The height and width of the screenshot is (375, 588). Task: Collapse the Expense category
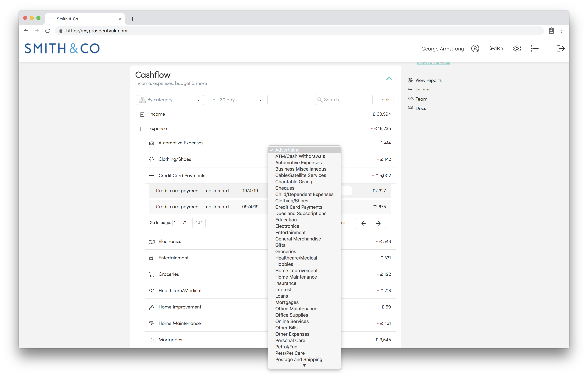pos(142,129)
